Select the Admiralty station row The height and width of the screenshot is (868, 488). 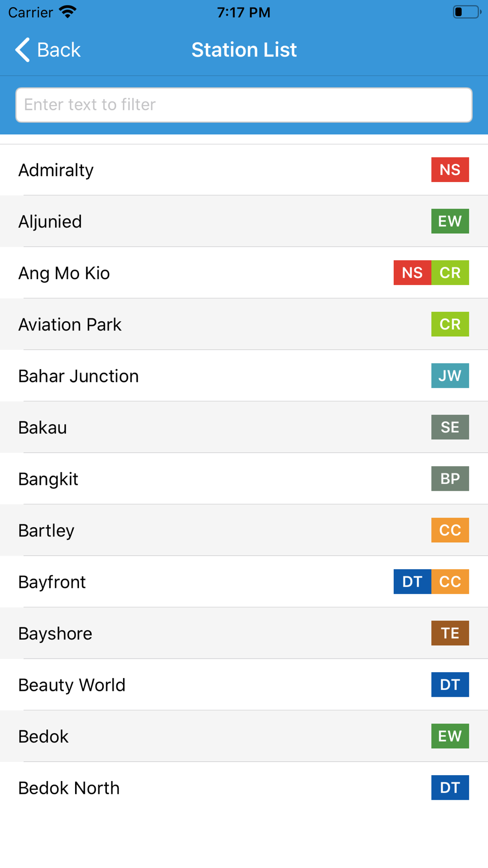[244, 170]
